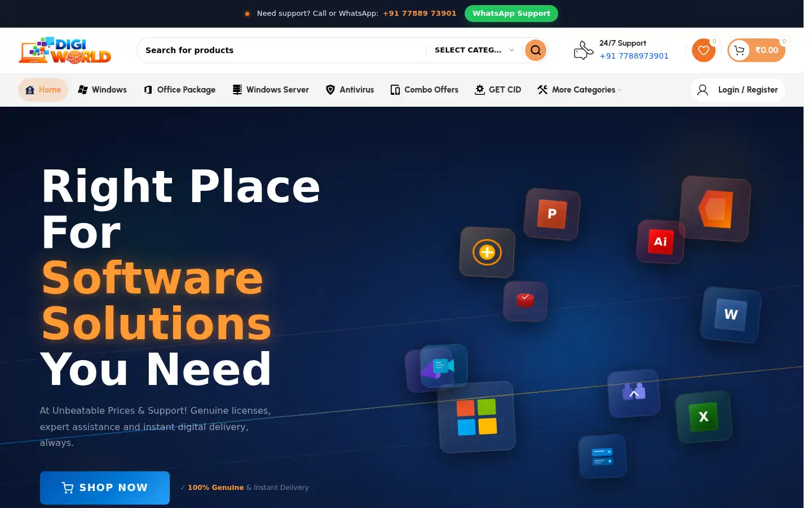Click the +91 7788973901 support number
This screenshot has width=812, height=508.
pyautogui.click(x=634, y=56)
